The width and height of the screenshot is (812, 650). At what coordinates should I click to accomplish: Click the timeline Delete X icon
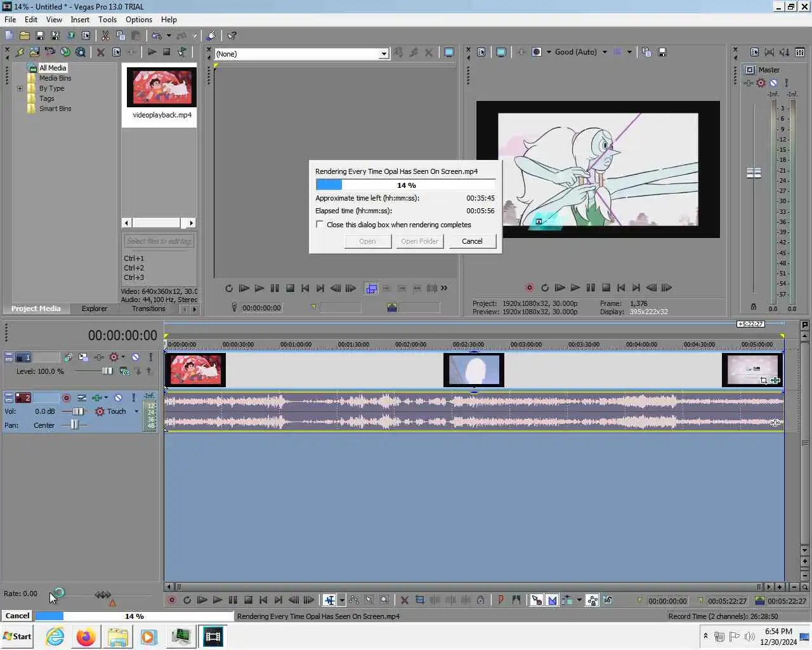[404, 600]
